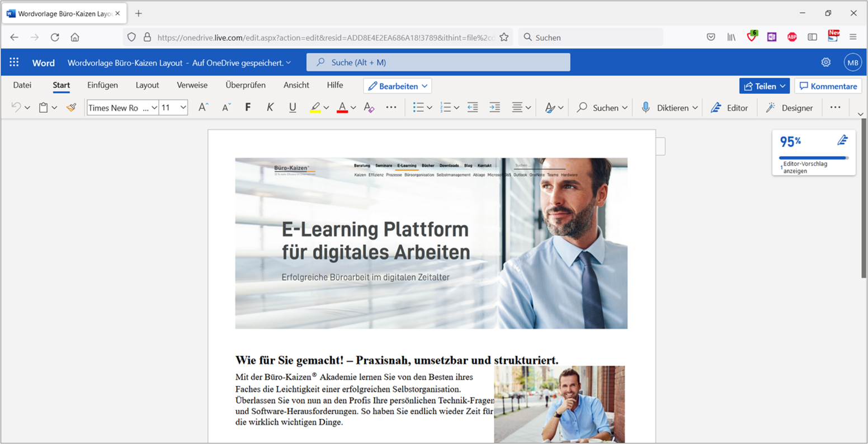Insert a numbered list
868x444 pixels.
[x=446, y=107]
